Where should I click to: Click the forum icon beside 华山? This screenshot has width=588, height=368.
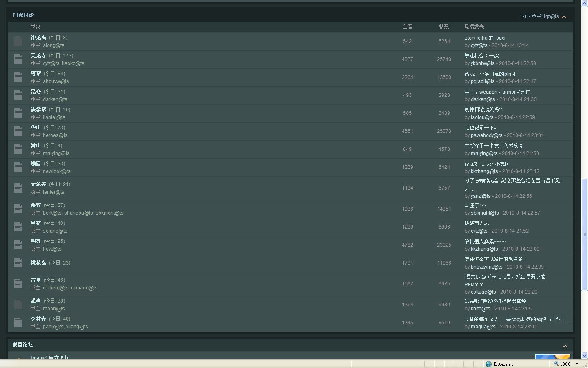click(x=18, y=131)
